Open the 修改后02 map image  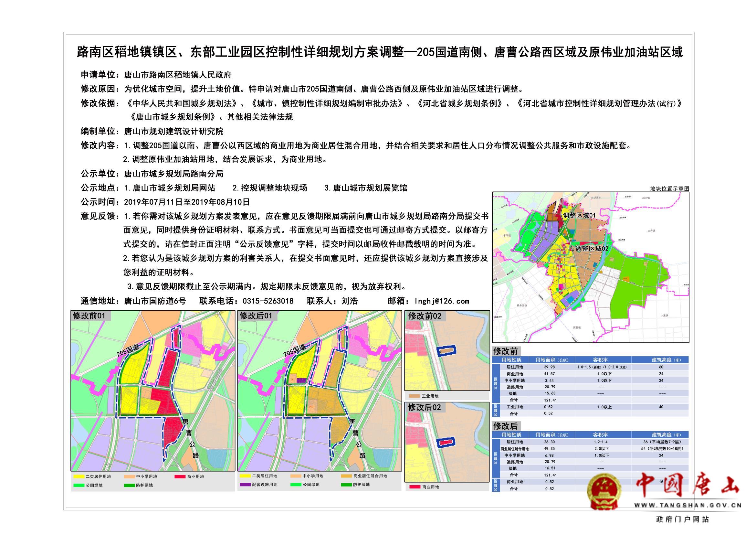[x=447, y=442]
